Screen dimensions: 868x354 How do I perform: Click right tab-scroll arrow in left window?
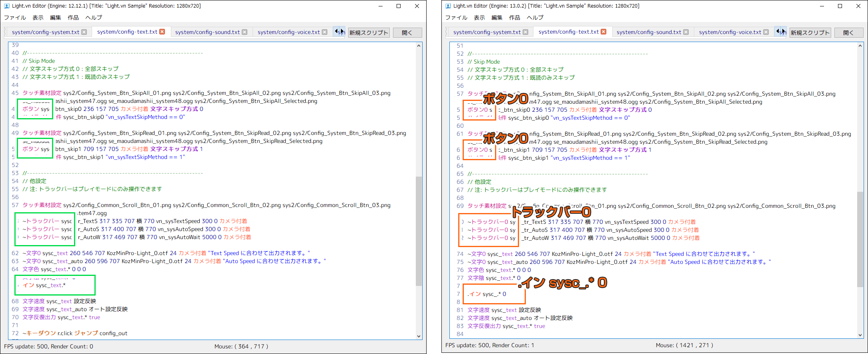coord(343,31)
